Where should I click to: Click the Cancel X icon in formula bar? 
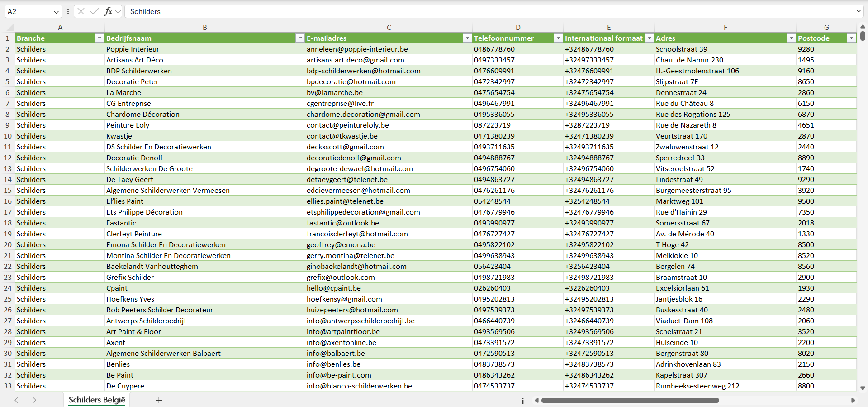81,11
